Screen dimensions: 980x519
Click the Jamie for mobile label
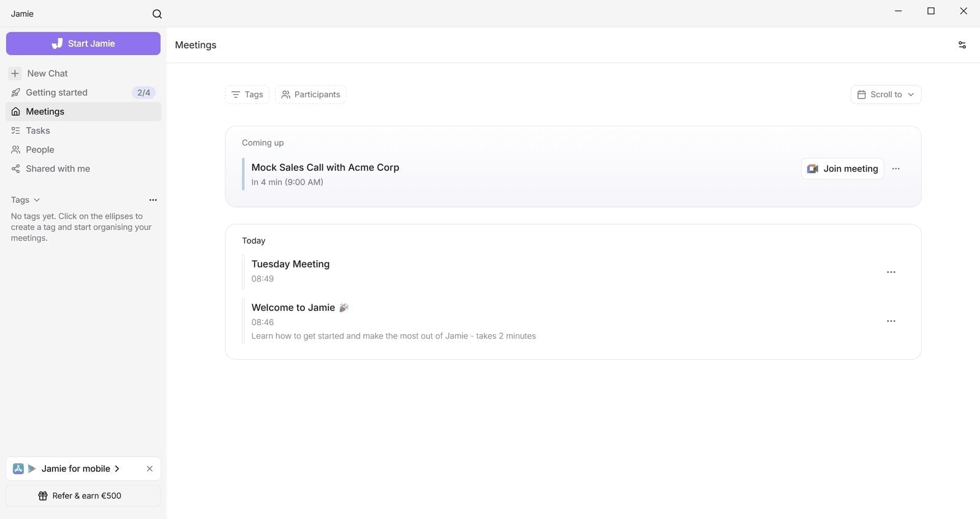76,469
